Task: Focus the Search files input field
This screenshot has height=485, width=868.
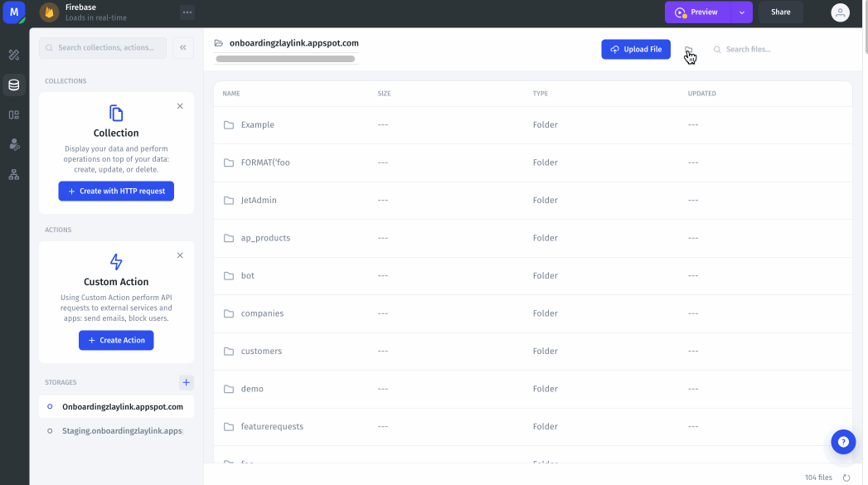Action: [779, 50]
